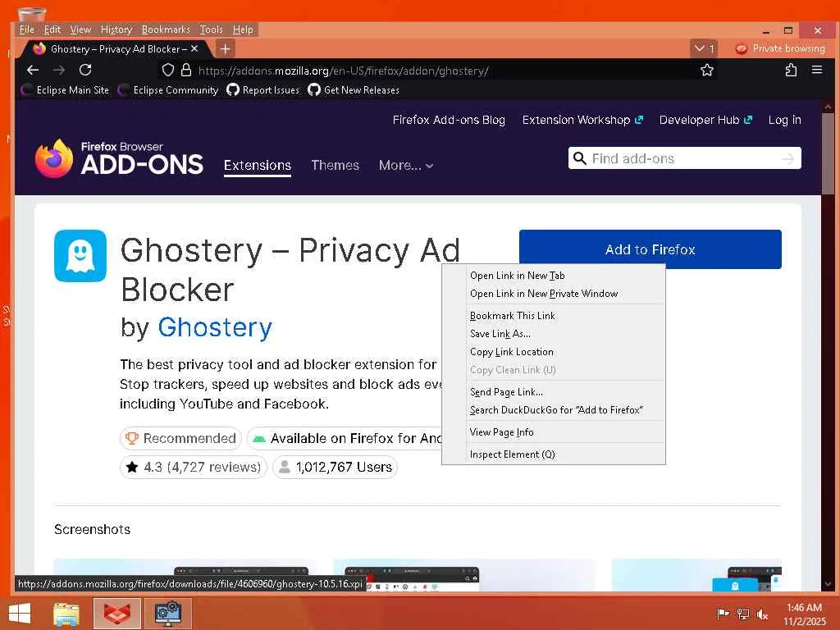Choose Open Link in New Private Window
Image resolution: width=840 pixels, height=630 pixels.
[554, 294]
